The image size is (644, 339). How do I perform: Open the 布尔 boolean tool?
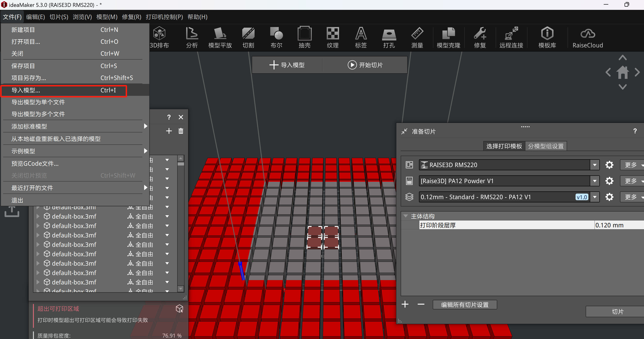pyautogui.click(x=276, y=37)
